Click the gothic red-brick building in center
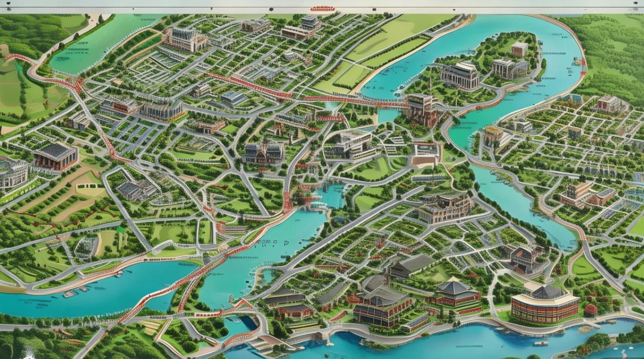644x359 pixels. (x=264, y=153)
